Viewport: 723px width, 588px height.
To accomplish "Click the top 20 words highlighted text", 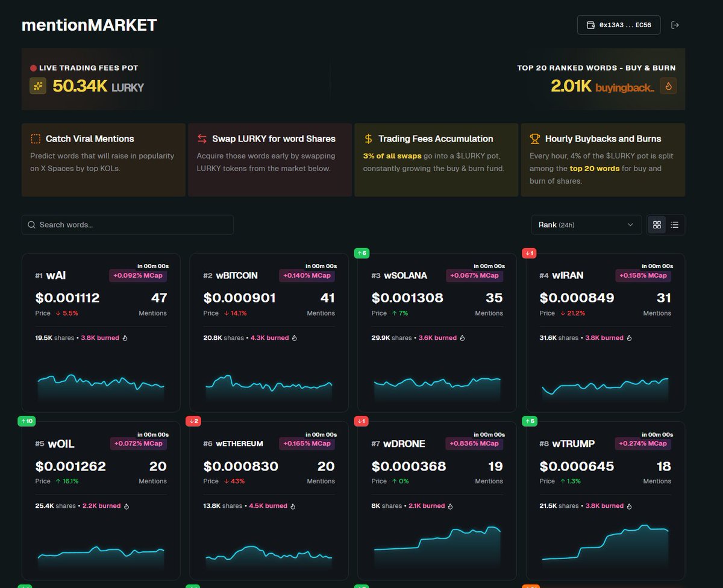I will [595, 169].
